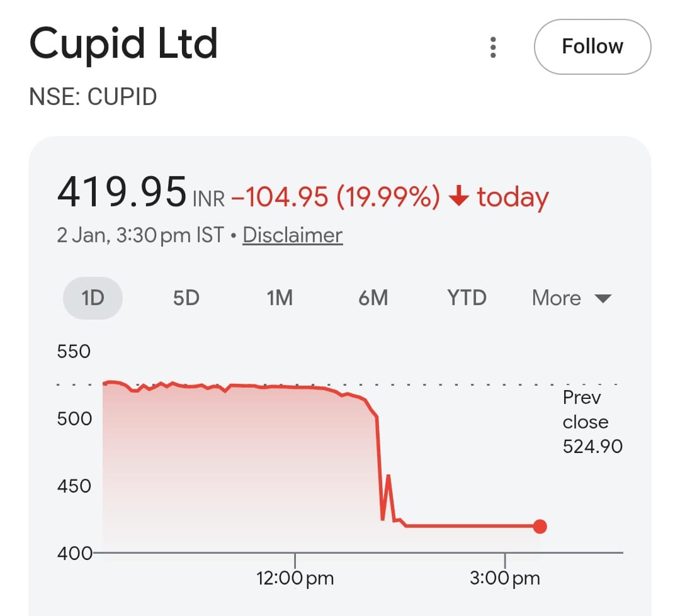Select the YTD range tab
Viewport: 680px width, 616px height.
pos(467,298)
